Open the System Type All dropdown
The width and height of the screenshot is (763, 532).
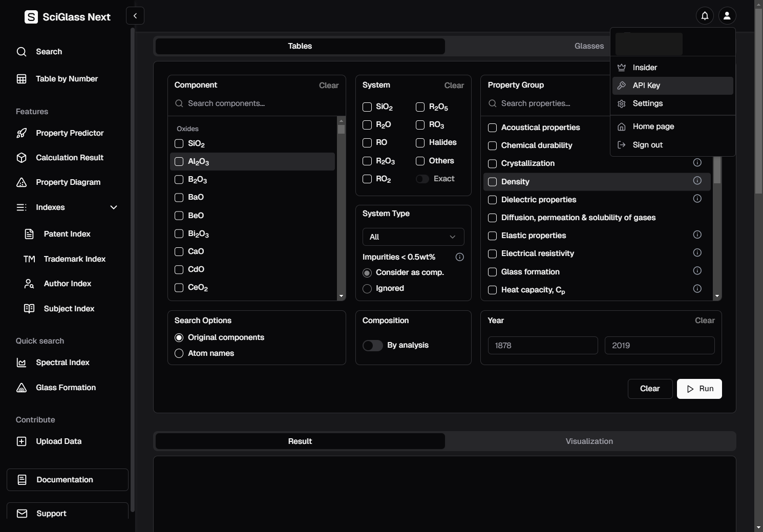pos(413,237)
